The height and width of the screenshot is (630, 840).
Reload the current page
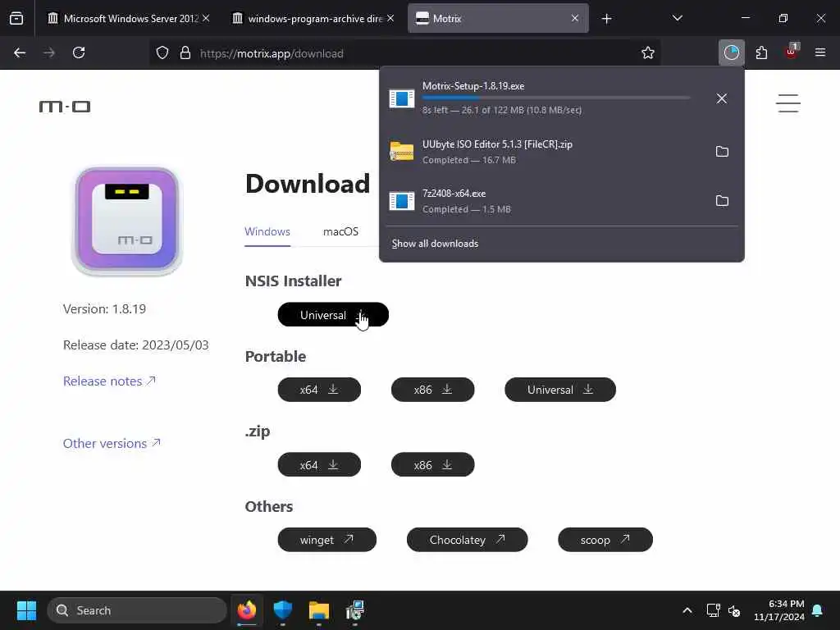pyautogui.click(x=79, y=52)
